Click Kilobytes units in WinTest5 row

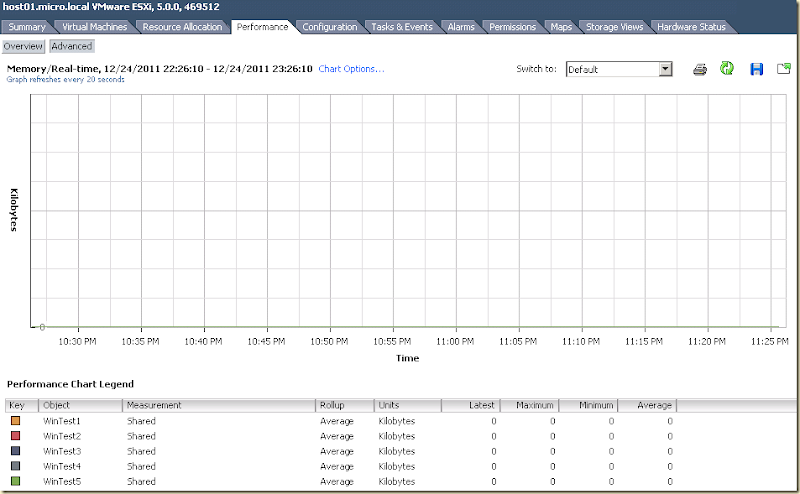coord(396,481)
